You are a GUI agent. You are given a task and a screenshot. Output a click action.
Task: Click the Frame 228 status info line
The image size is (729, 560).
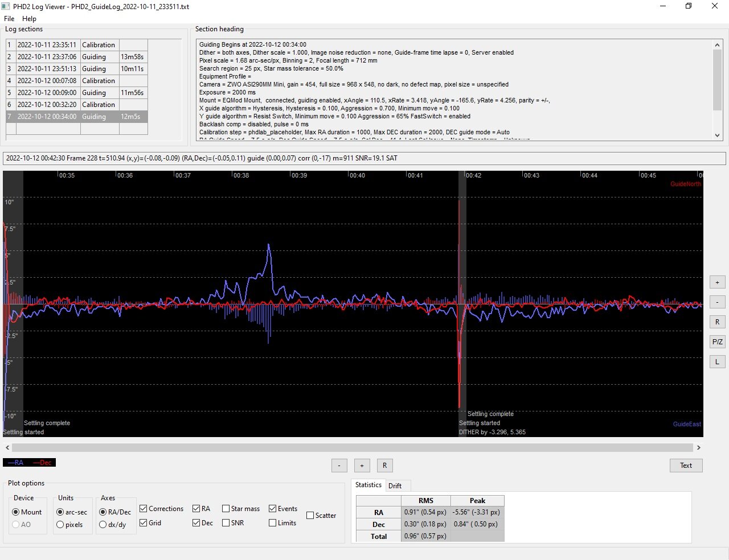click(364, 158)
